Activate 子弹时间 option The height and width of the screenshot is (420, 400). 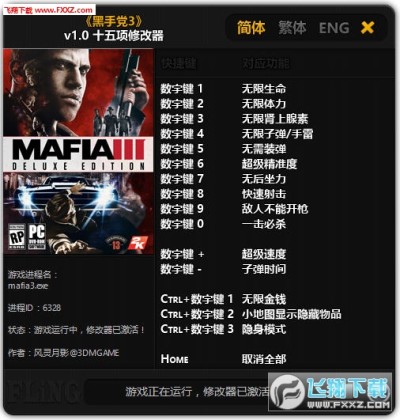pyautogui.click(x=264, y=269)
